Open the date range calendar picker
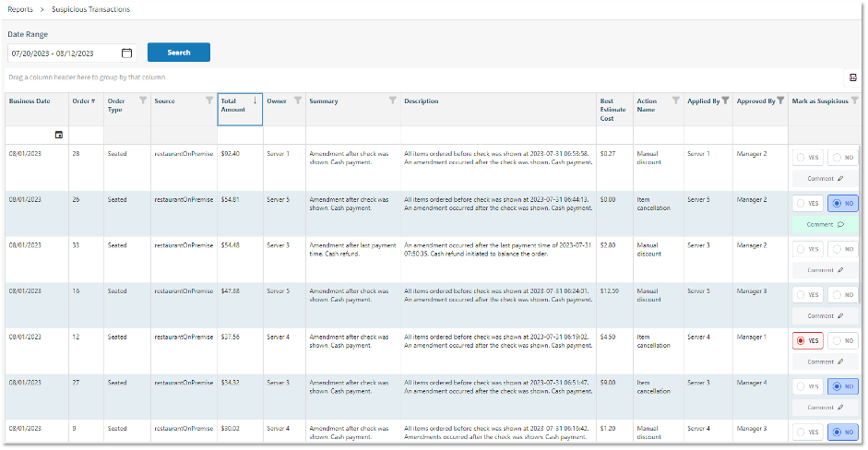The image size is (868, 450). tap(126, 53)
